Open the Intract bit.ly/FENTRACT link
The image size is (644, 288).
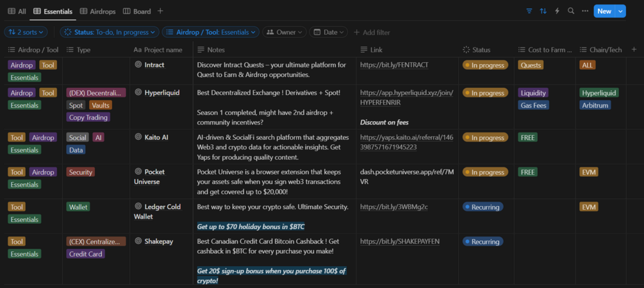tap(394, 65)
